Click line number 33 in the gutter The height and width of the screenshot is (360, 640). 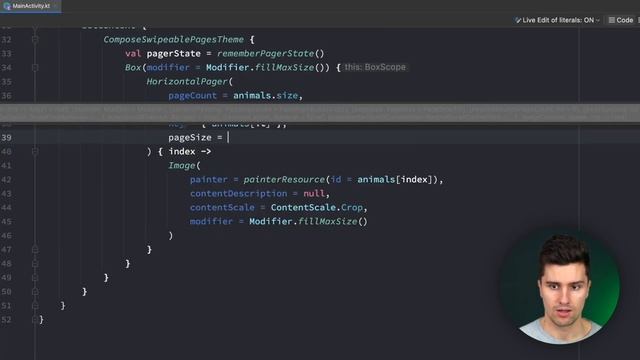(x=6, y=53)
